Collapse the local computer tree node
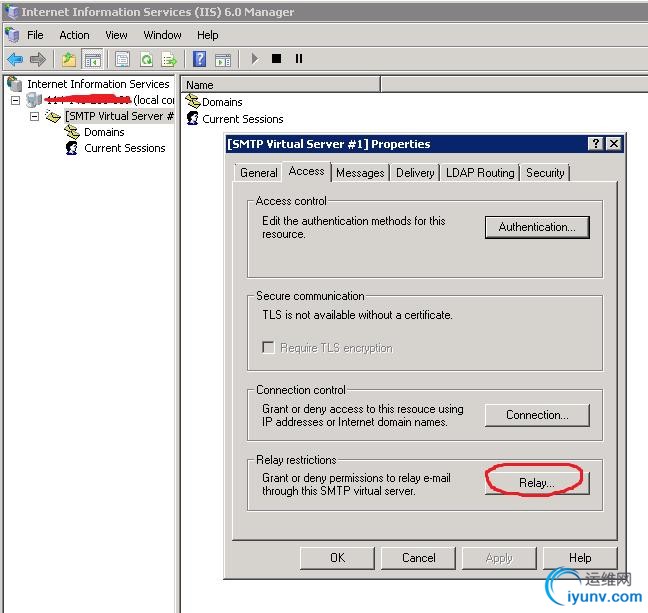 coord(15,100)
